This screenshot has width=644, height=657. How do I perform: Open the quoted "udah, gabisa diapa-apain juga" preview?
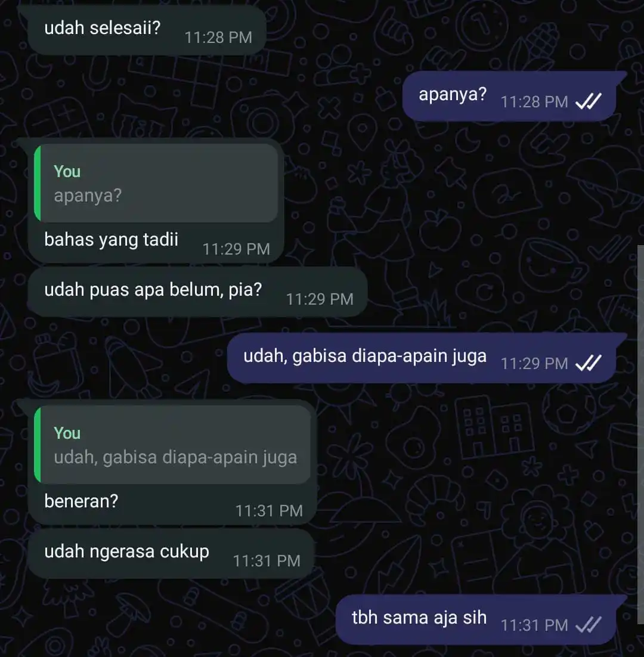click(x=172, y=445)
